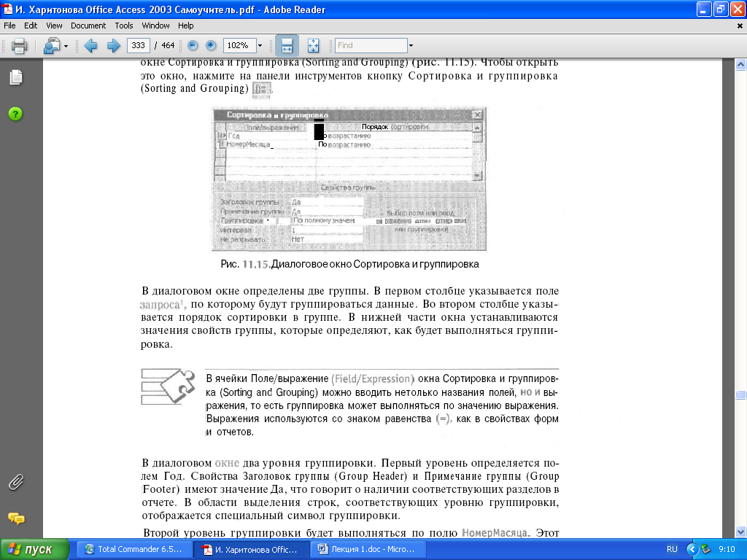Click the RU language indicator
747x560 pixels.
coord(672,550)
